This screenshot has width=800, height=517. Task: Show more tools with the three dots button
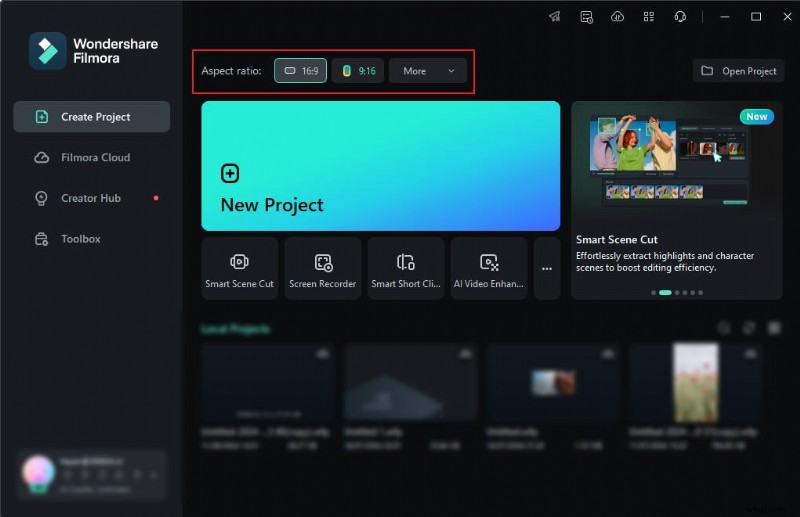(546, 268)
